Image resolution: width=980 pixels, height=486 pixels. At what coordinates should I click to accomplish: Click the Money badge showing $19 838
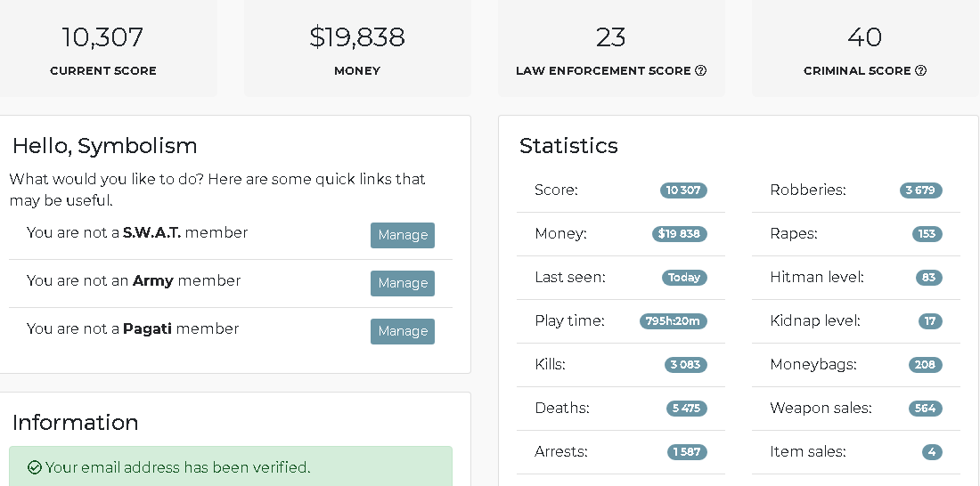coord(679,233)
